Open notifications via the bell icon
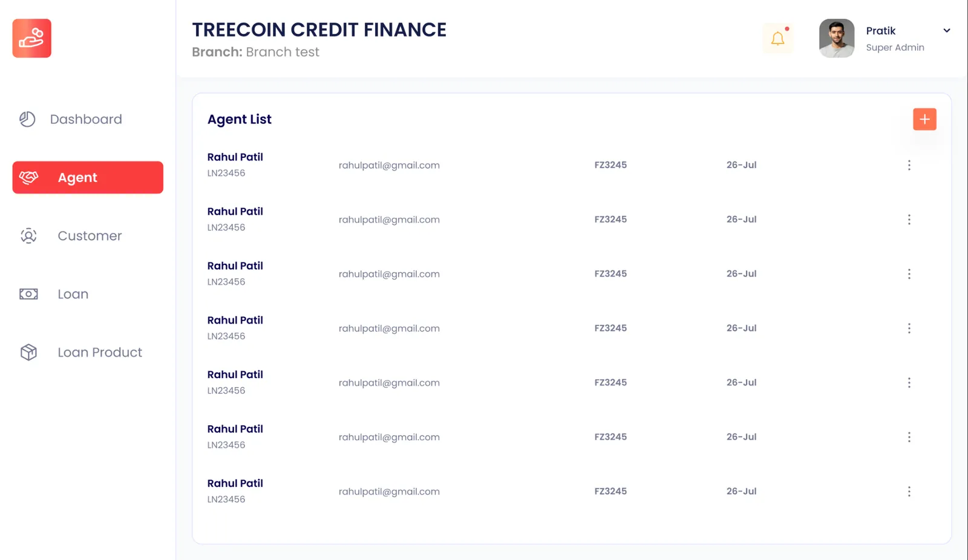 point(778,39)
